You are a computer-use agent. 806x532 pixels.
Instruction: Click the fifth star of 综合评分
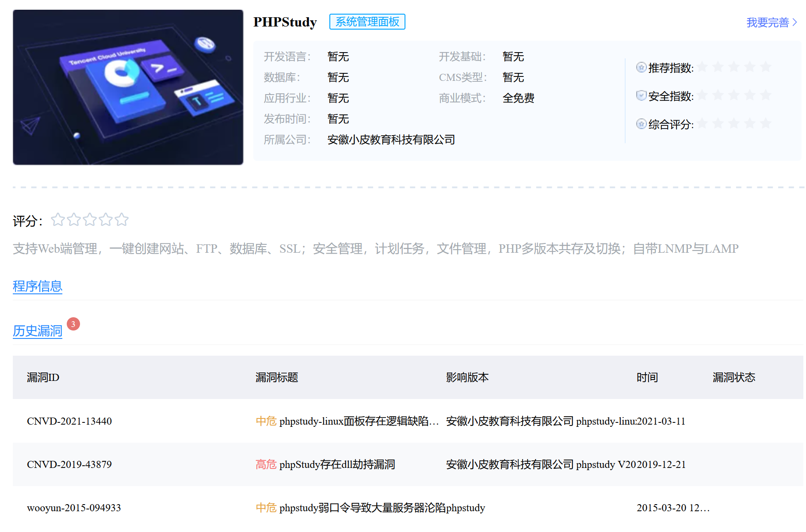766,123
